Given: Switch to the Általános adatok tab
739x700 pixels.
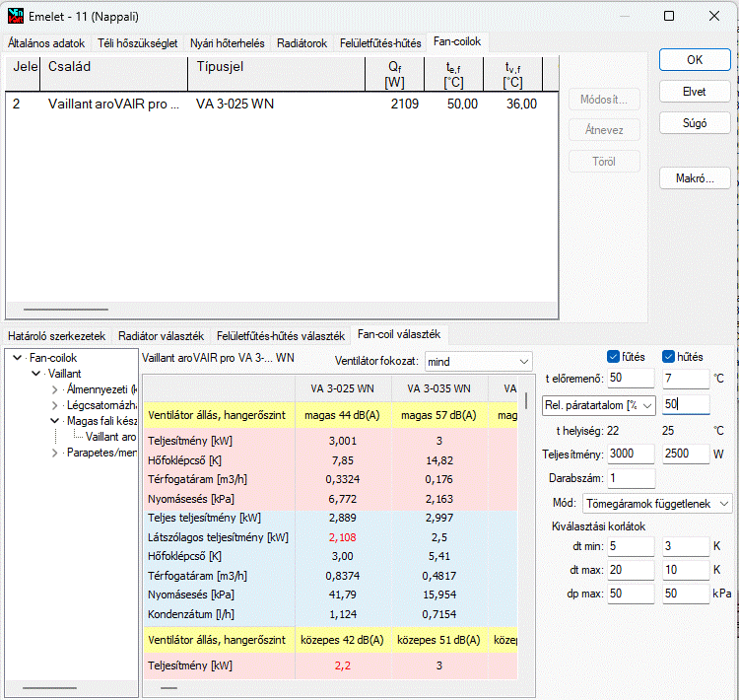Looking at the screenshot, I should [x=46, y=43].
